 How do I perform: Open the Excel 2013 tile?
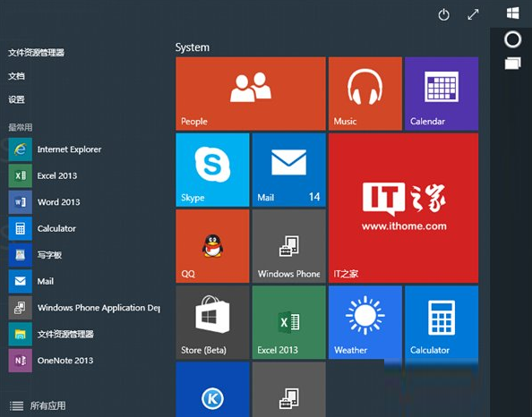coord(288,322)
